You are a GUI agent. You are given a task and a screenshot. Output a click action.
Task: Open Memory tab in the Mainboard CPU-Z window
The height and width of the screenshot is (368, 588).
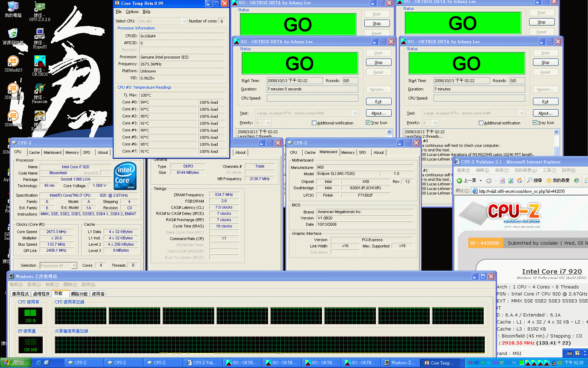point(348,152)
